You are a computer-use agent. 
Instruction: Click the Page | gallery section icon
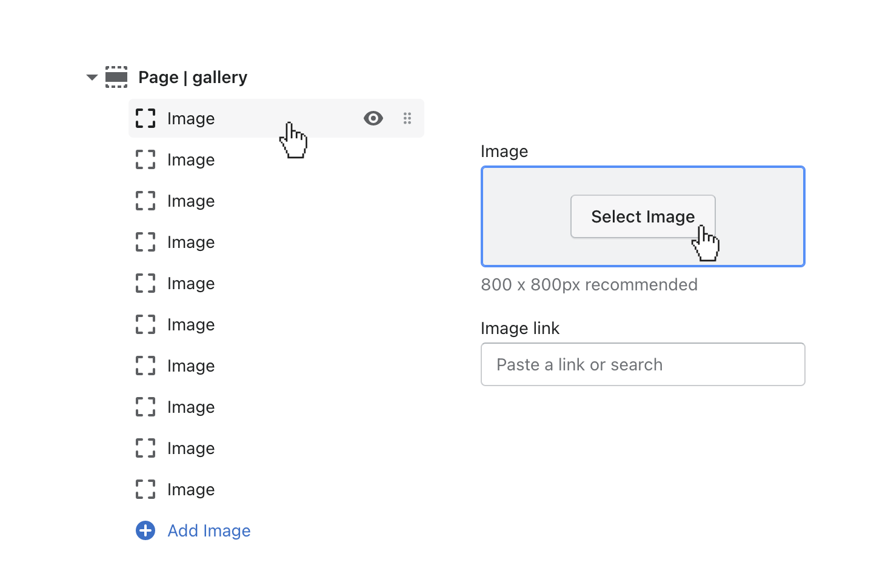(116, 78)
